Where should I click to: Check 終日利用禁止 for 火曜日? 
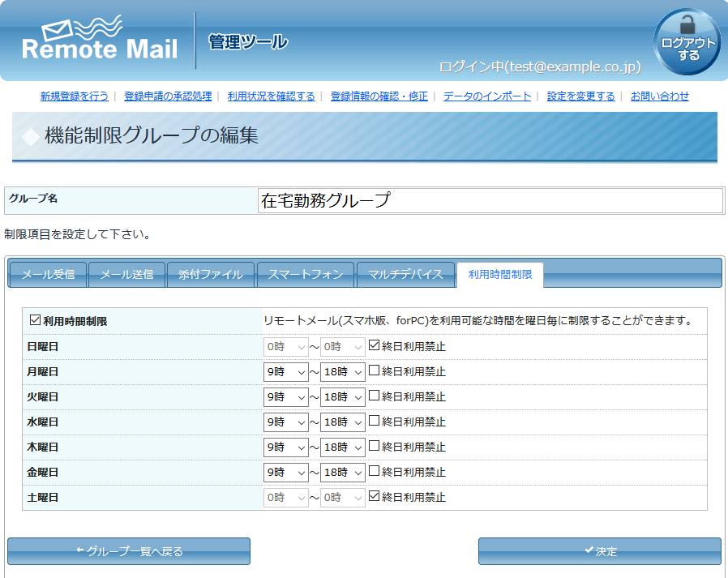(374, 396)
